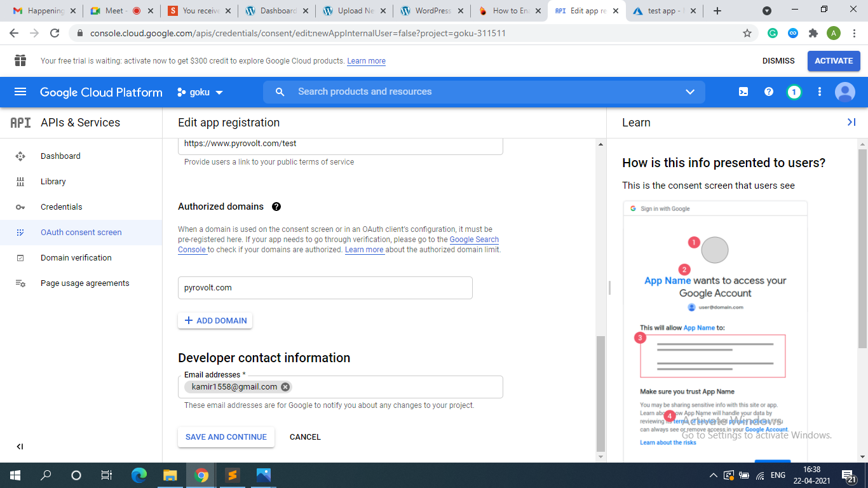Click help icon beside Authorized domains
Viewport: 868px width, 488px height.
(x=276, y=207)
